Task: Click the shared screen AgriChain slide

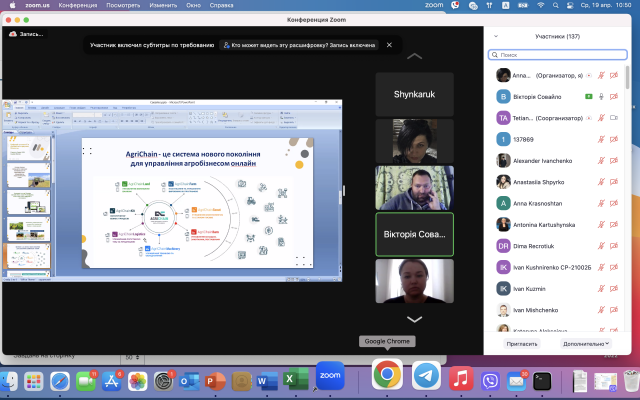Action: (198, 203)
